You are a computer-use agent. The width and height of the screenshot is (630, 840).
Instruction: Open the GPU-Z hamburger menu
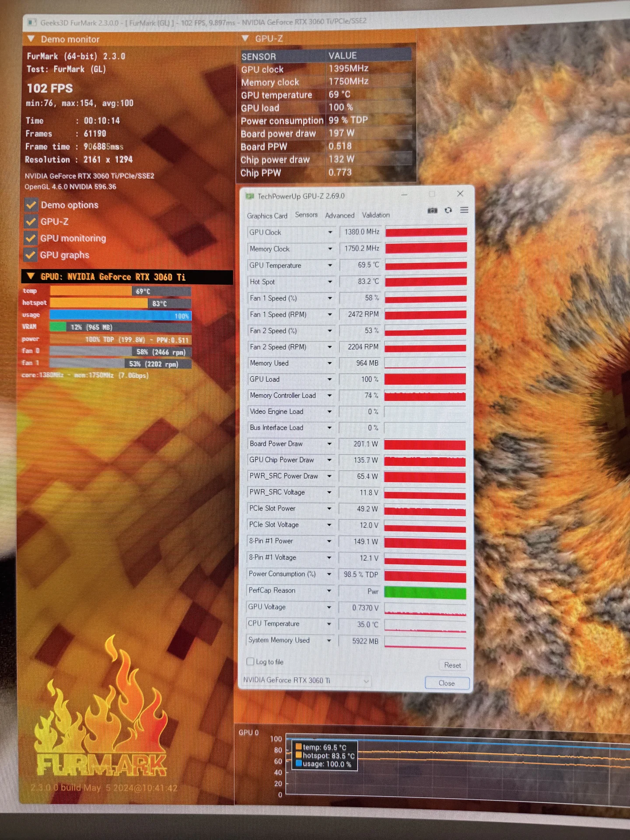464,210
